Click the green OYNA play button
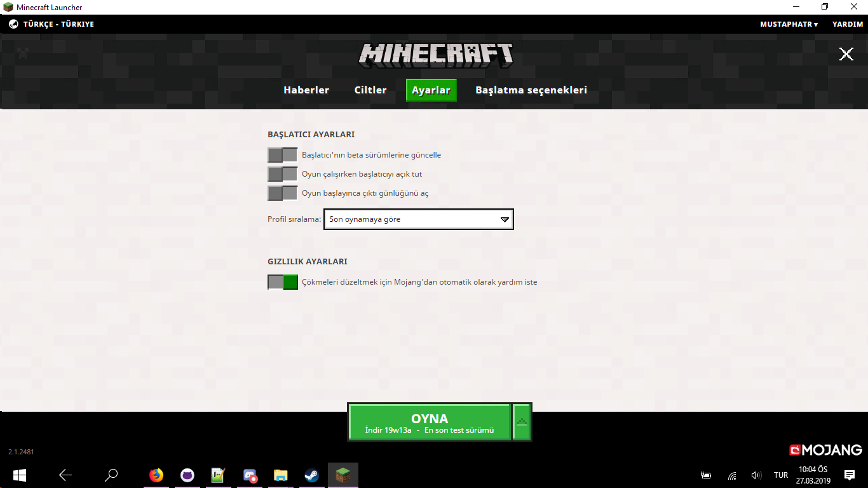 430,422
